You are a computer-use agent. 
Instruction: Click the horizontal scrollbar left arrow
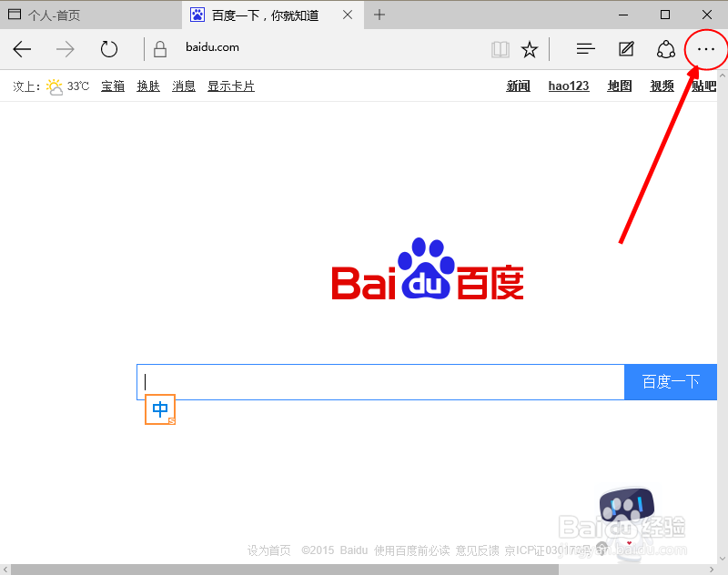(5, 570)
